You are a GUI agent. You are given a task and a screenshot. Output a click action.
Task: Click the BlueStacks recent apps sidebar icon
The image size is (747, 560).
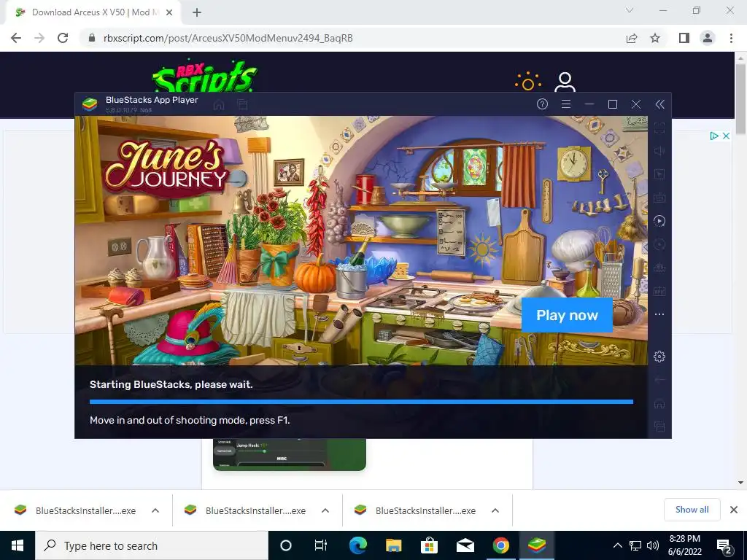(x=659, y=427)
